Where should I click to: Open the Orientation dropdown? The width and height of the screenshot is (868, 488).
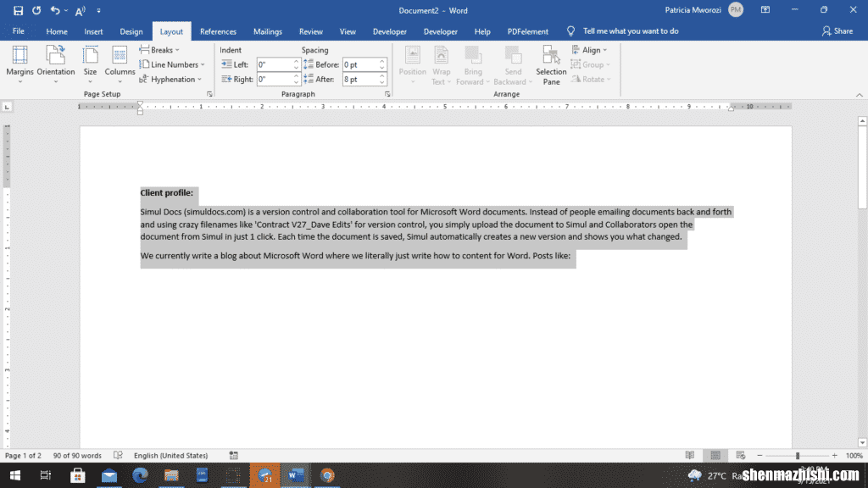click(56, 64)
